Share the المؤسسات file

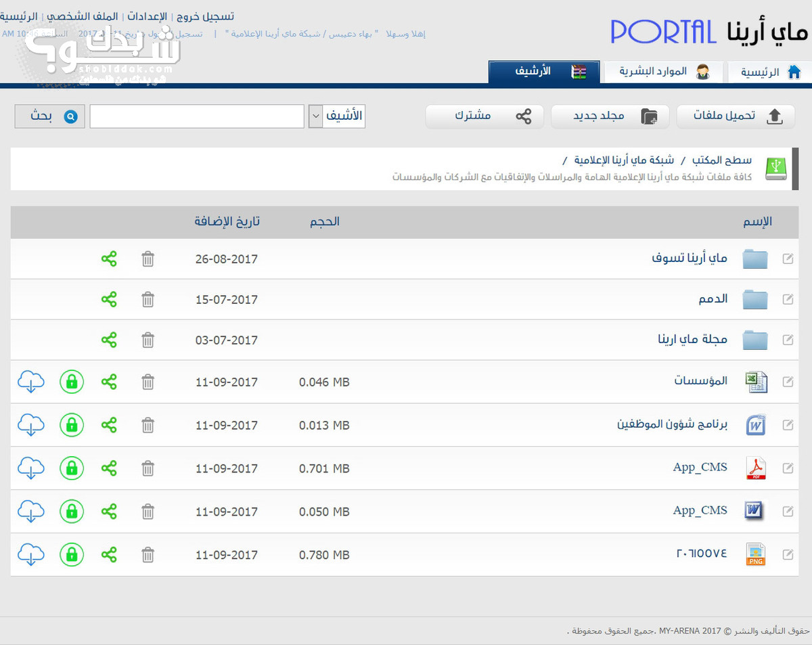109,382
